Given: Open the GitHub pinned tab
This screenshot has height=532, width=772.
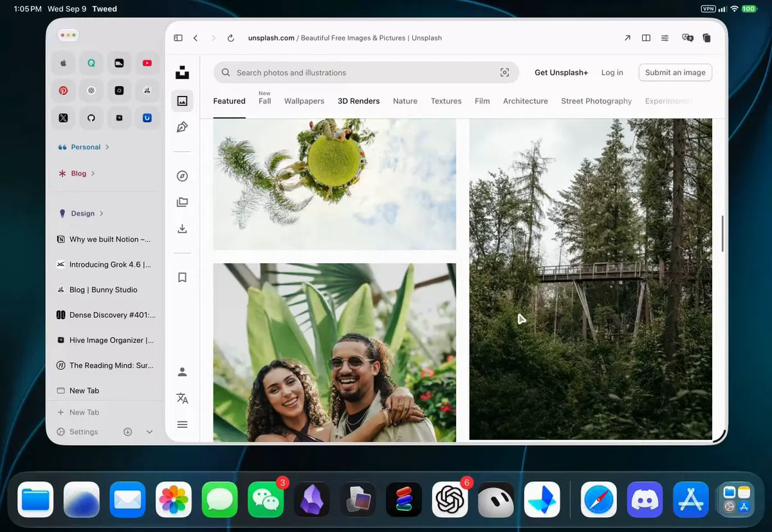Looking at the screenshot, I should (91, 118).
